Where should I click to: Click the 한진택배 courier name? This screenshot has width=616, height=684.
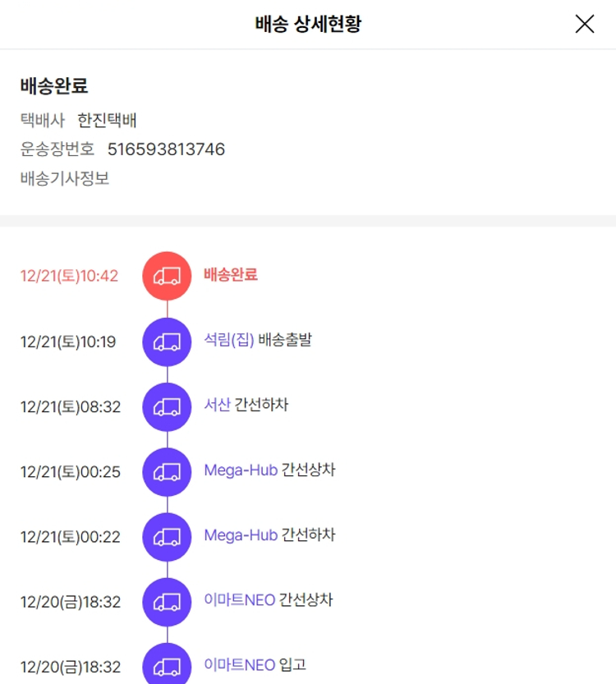pyautogui.click(x=107, y=121)
